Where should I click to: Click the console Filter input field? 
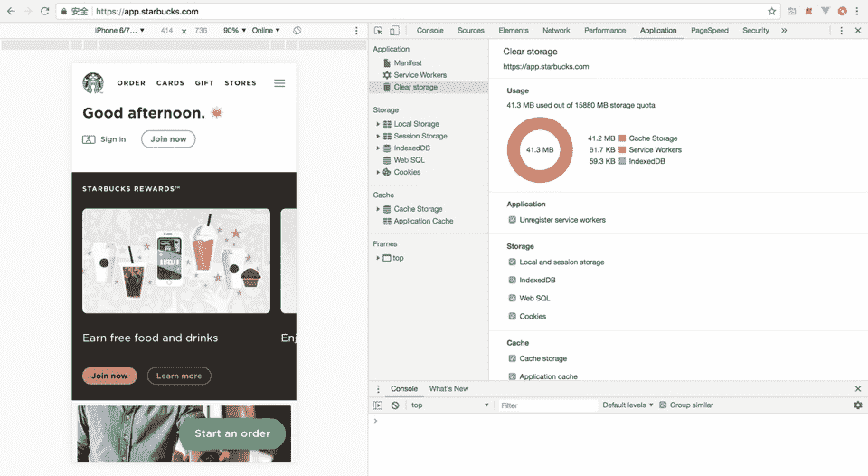point(548,405)
